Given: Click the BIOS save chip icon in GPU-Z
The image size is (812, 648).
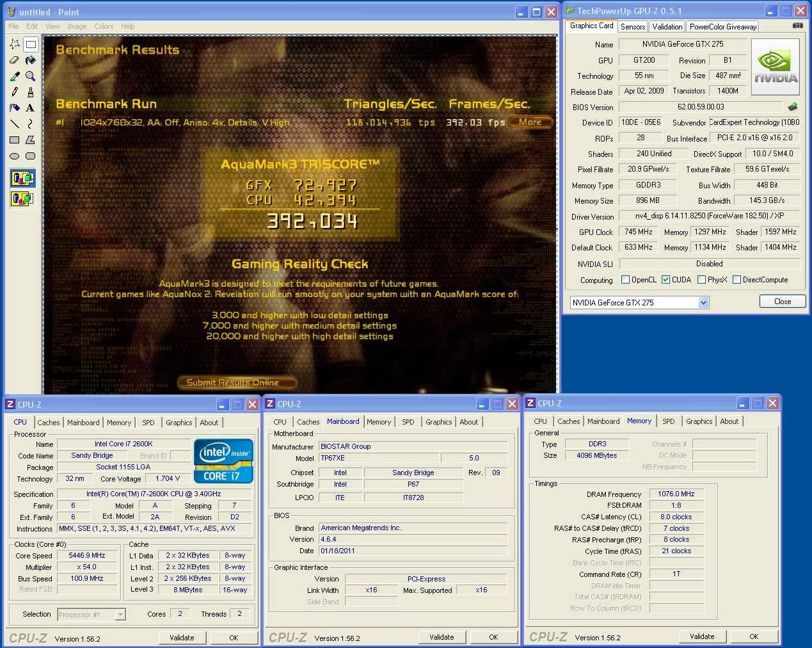Looking at the screenshot, I should coord(793,107).
